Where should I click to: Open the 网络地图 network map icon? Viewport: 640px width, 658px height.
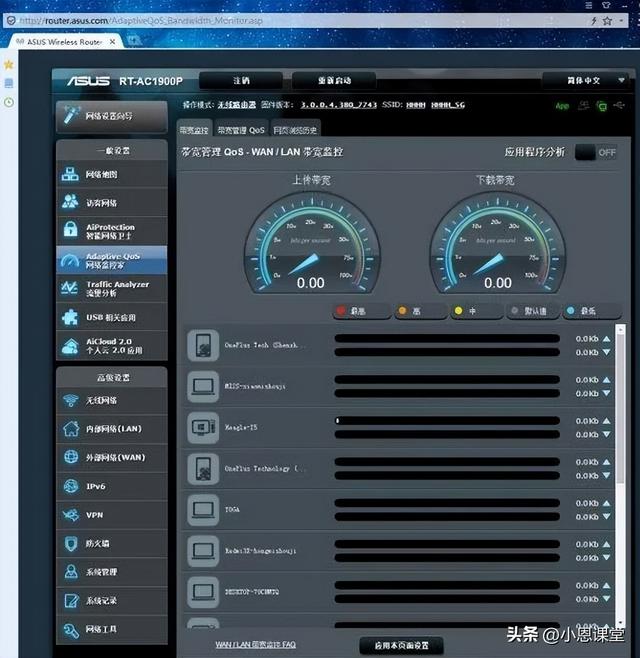pos(70,174)
